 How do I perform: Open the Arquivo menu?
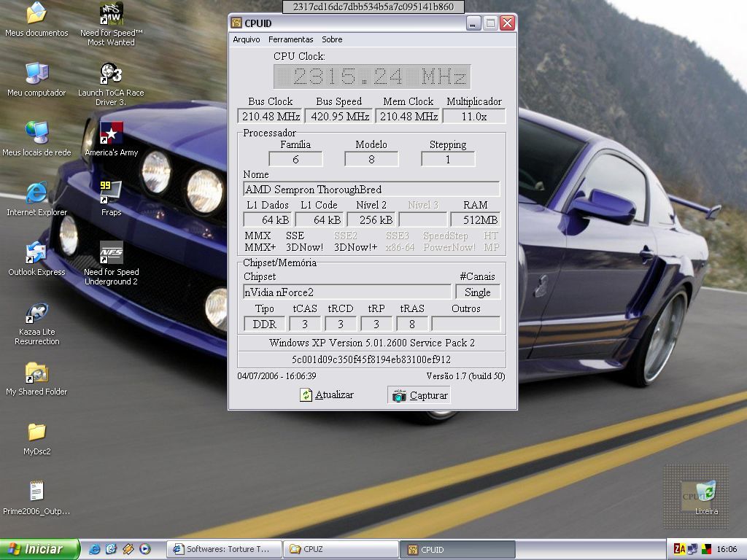pos(246,39)
